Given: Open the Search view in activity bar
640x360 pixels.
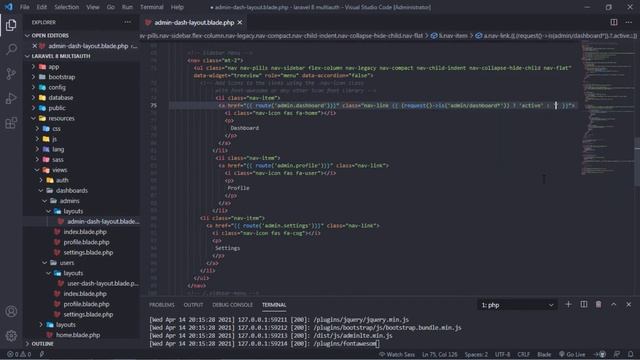Looking at the screenshot, I should [x=11, y=49].
